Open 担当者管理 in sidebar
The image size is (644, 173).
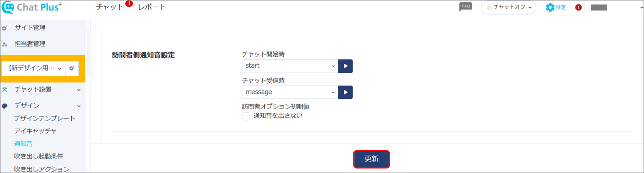[30, 44]
